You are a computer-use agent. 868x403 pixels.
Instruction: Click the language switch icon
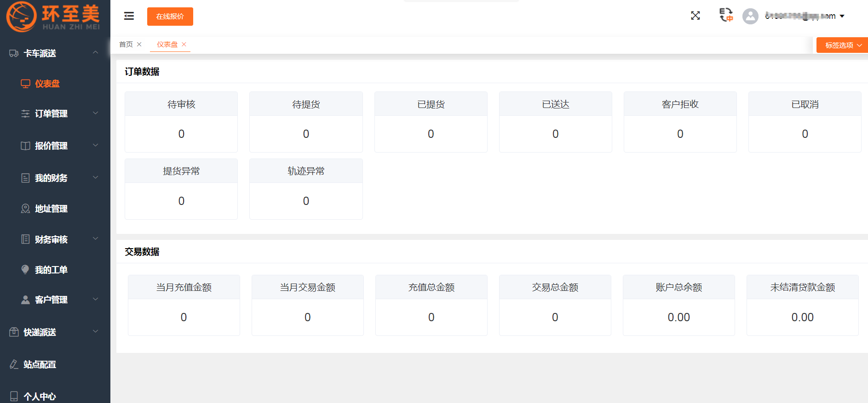(x=726, y=15)
